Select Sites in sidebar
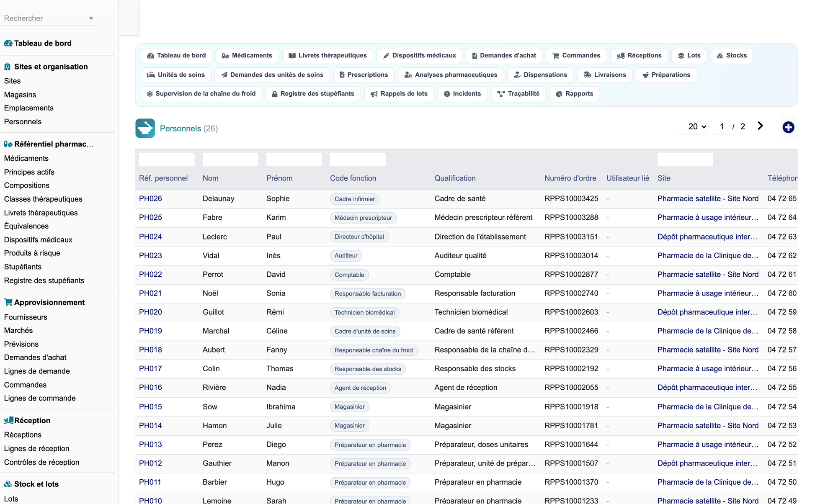 coord(12,81)
